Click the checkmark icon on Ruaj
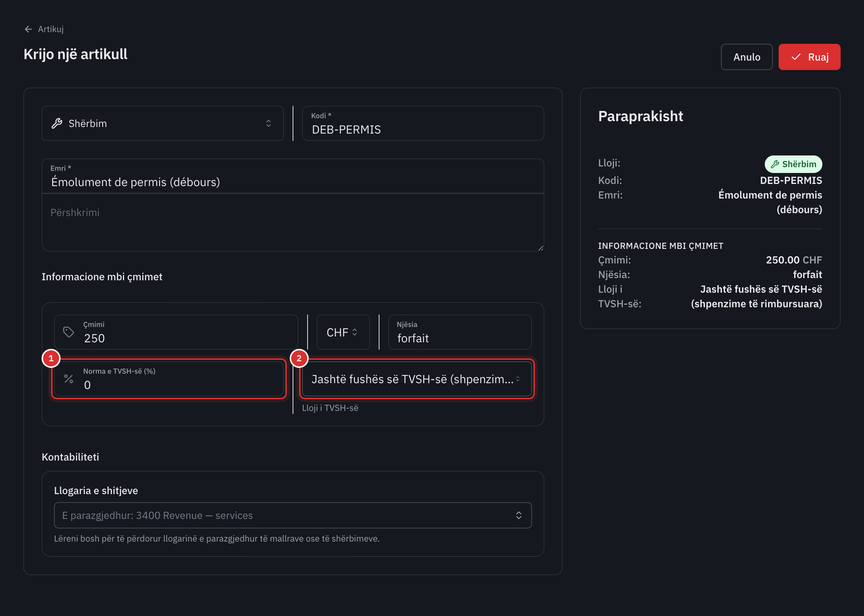 point(796,57)
